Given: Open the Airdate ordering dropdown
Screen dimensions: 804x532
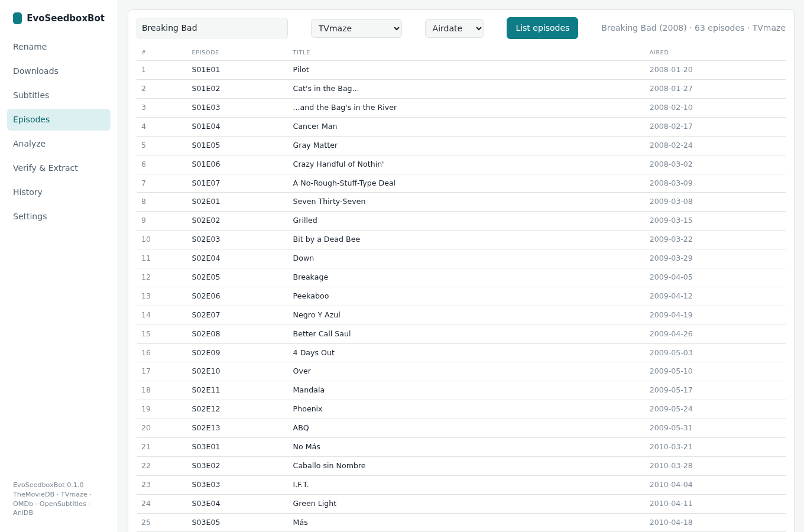Looking at the screenshot, I should [x=455, y=28].
